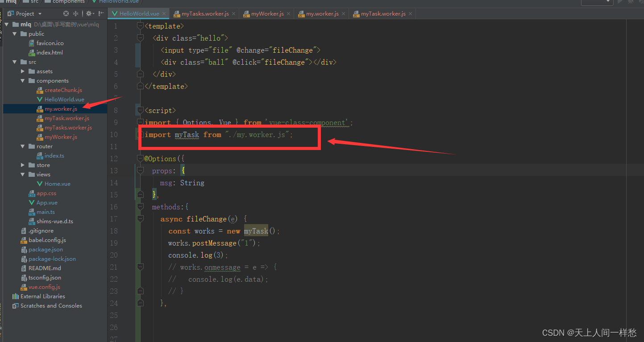
Task: Collapse the mlq project root node
Action: point(7,25)
